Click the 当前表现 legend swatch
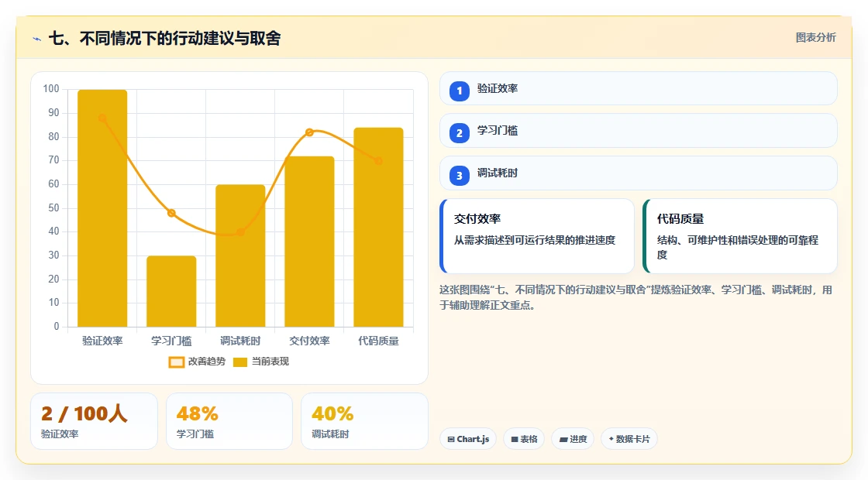The image size is (868, 480). (239, 362)
